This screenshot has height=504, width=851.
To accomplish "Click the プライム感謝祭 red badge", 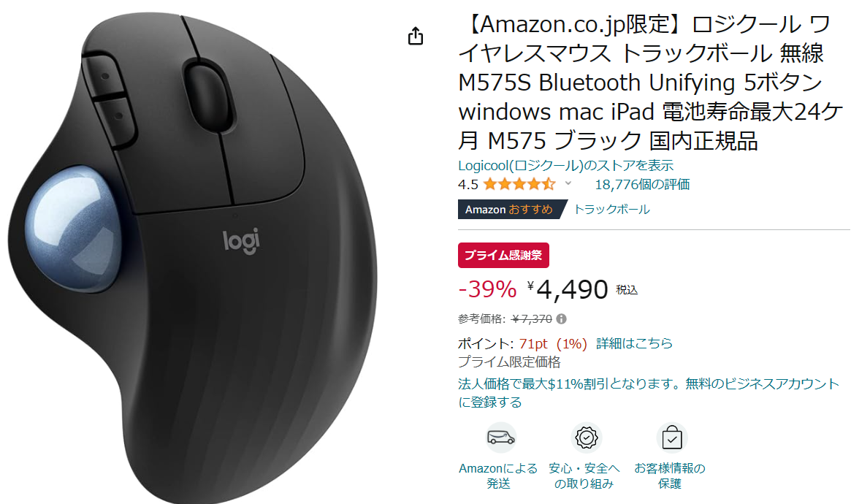I will pos(503,255).
